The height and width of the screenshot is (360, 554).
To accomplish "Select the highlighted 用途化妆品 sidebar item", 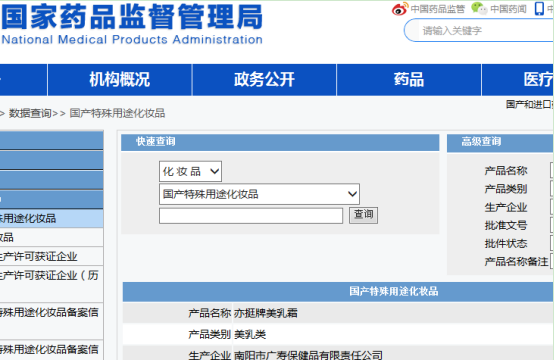I will (51, 218).
